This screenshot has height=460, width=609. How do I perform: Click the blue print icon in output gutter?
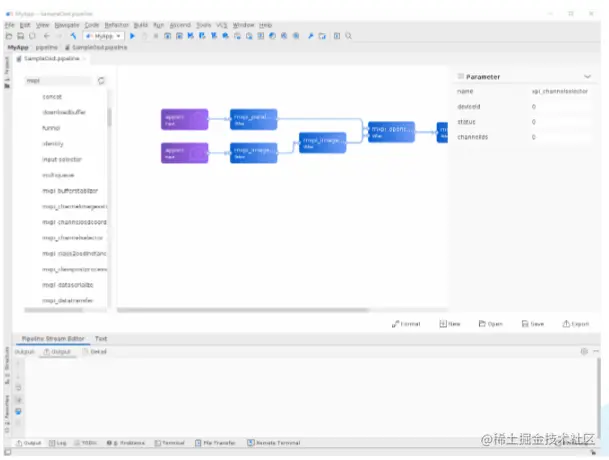tap(18, 411)
